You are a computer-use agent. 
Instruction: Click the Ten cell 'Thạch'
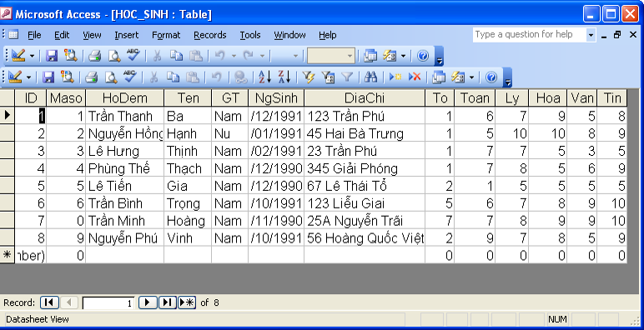click(188, 168)
